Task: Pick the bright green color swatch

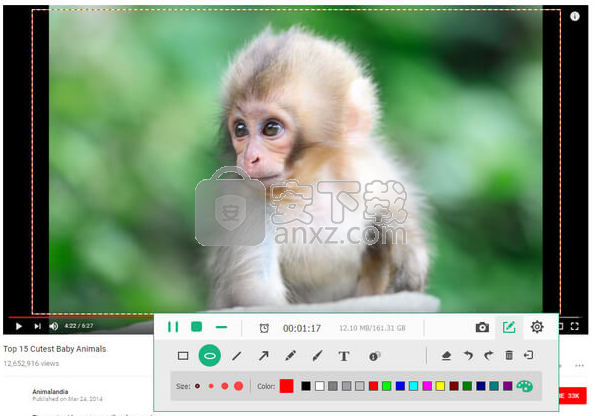Action: coord(386,386)
